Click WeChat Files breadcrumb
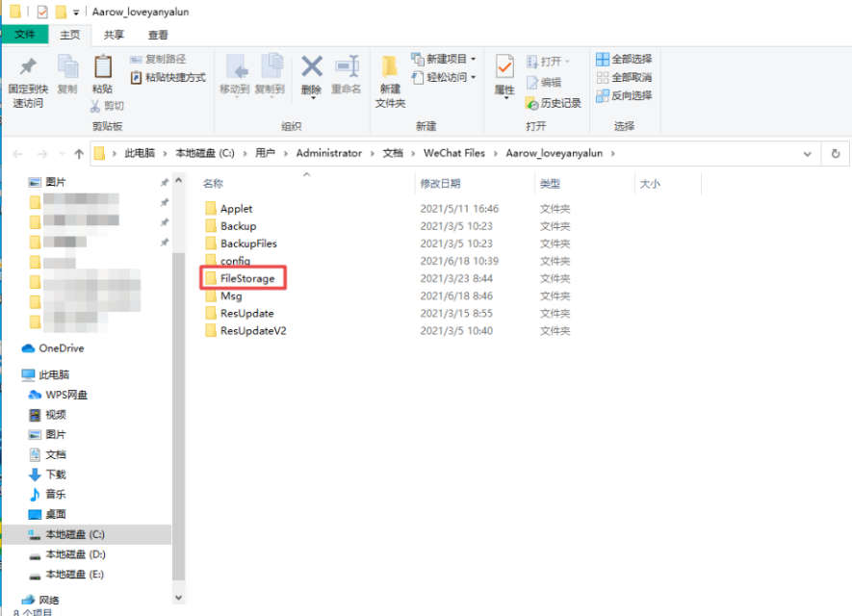 click(453, 153)
